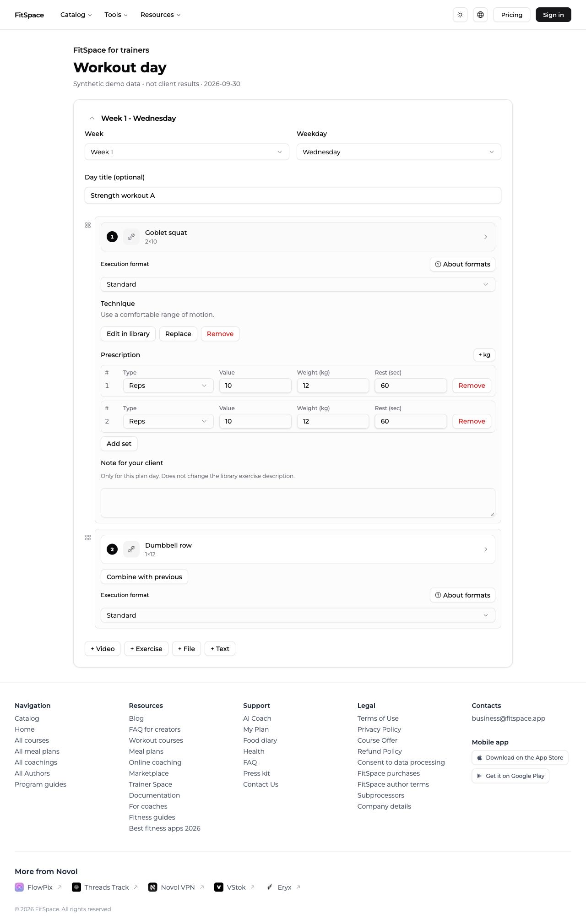Toggle the light/dark theme sun icon
This screenshot has height=924, width=586.
[460, 15]
